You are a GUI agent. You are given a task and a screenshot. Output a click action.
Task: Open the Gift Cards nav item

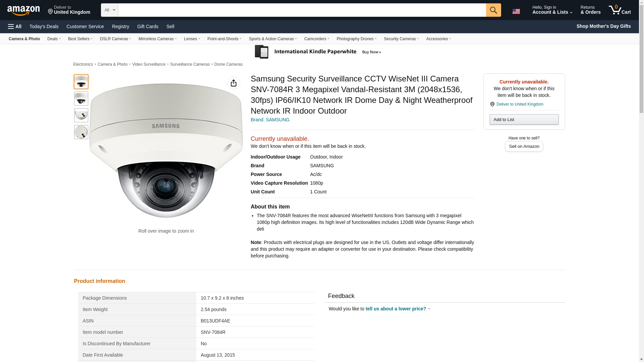pyautogui.click(x=148, y=26)
